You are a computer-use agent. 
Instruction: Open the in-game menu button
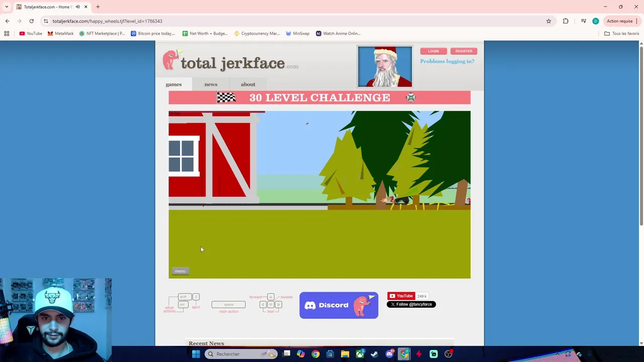[180, 271]
